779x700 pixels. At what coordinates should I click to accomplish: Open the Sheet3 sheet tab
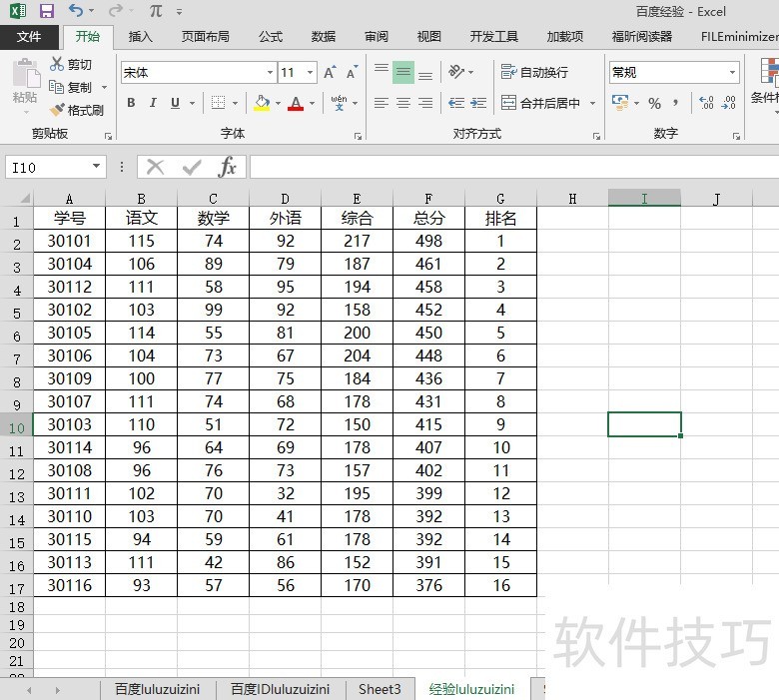[380, 689]
